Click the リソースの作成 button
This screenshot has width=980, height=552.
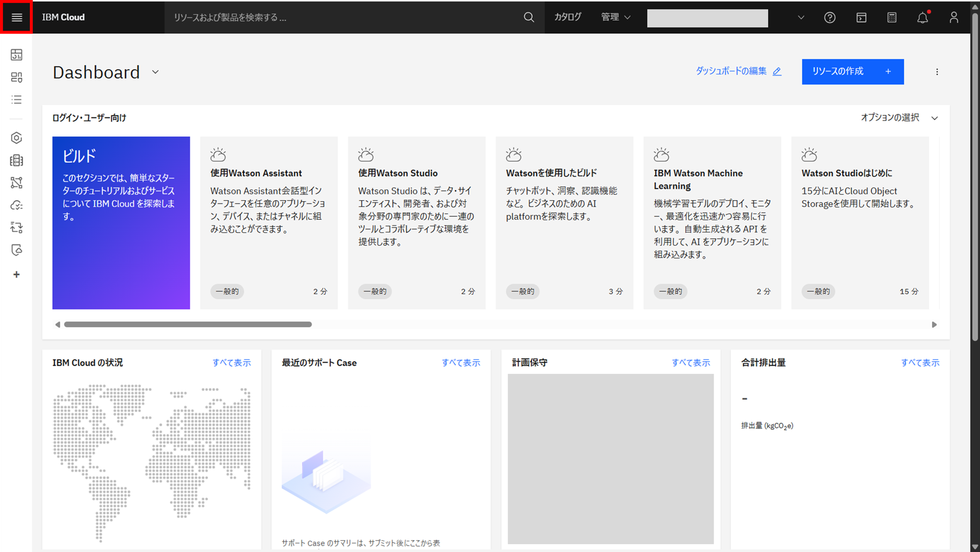pyautogui.click(x=852, y=72)
